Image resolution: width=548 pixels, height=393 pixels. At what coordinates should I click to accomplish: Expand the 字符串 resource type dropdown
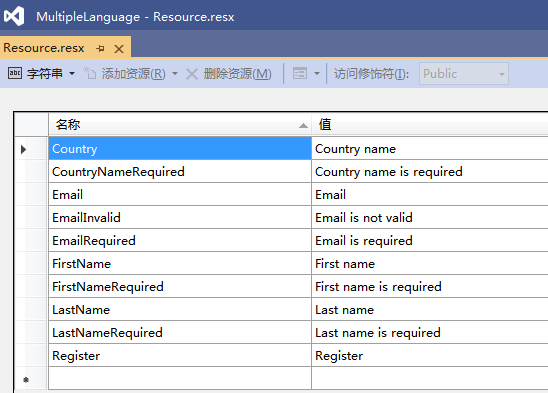coord(72,73)
